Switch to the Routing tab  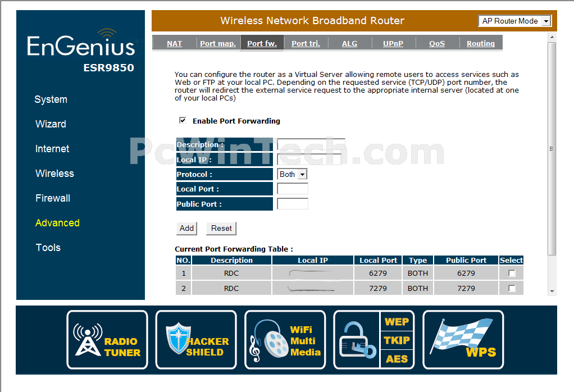tap(481, 43)
